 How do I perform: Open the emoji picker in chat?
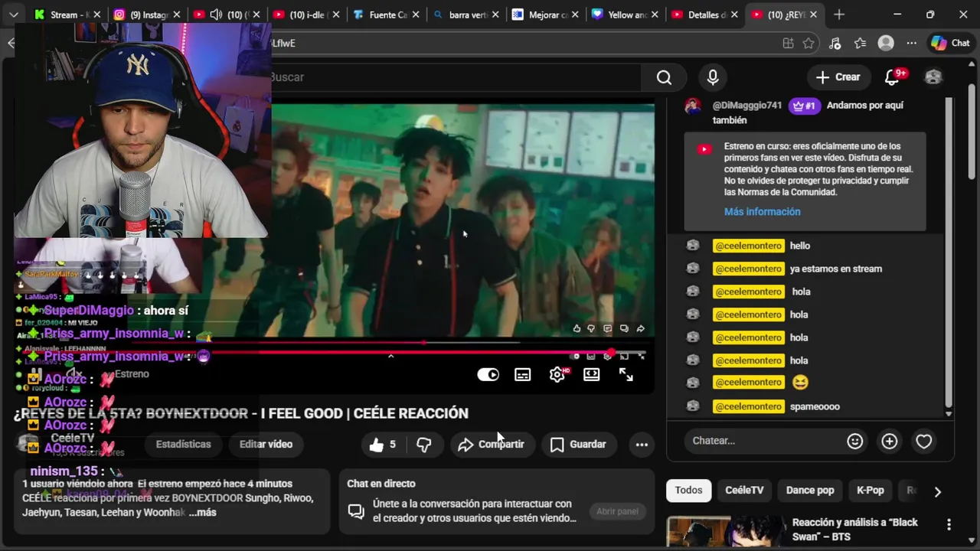click(x=855, y=441)
